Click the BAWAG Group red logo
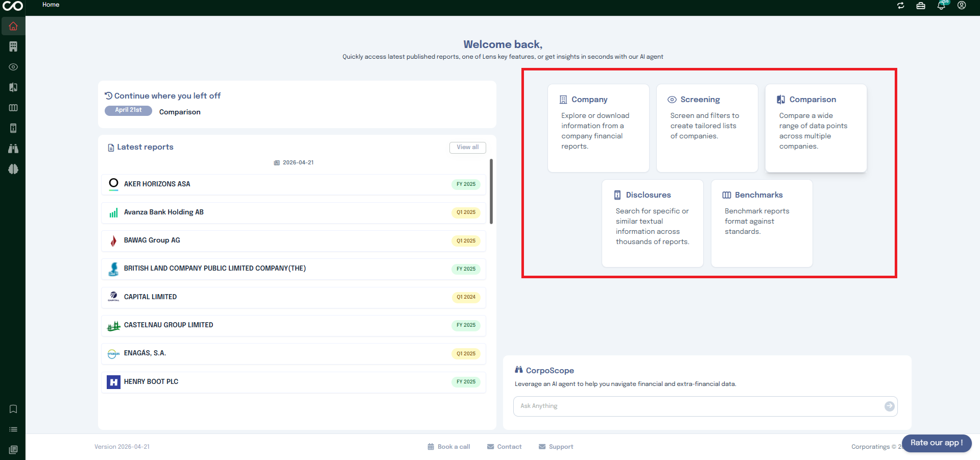Viewport: 980px width, 460px height. [x=113, y=241]
